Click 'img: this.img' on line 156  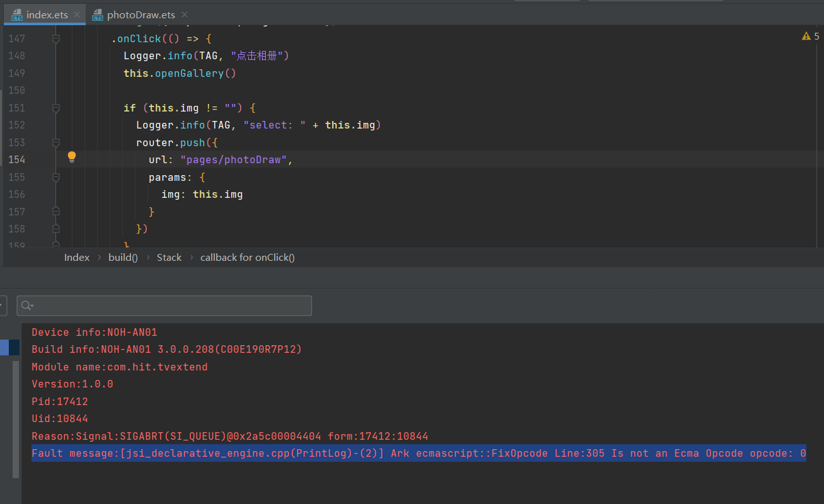pos(202,194)
